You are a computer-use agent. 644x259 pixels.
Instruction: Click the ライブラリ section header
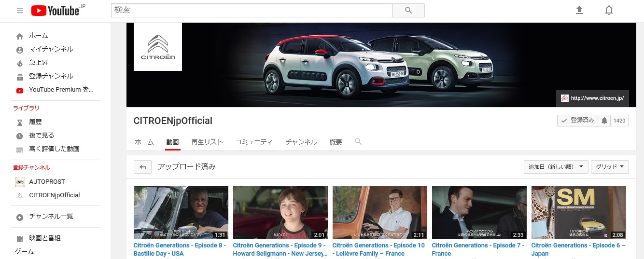point(26,108)
